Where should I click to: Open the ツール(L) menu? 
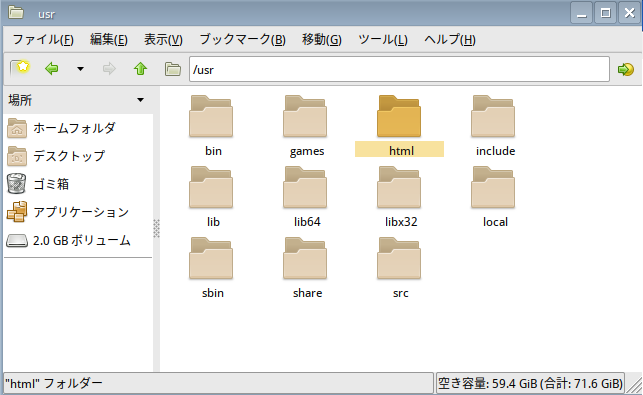(383, 39)
